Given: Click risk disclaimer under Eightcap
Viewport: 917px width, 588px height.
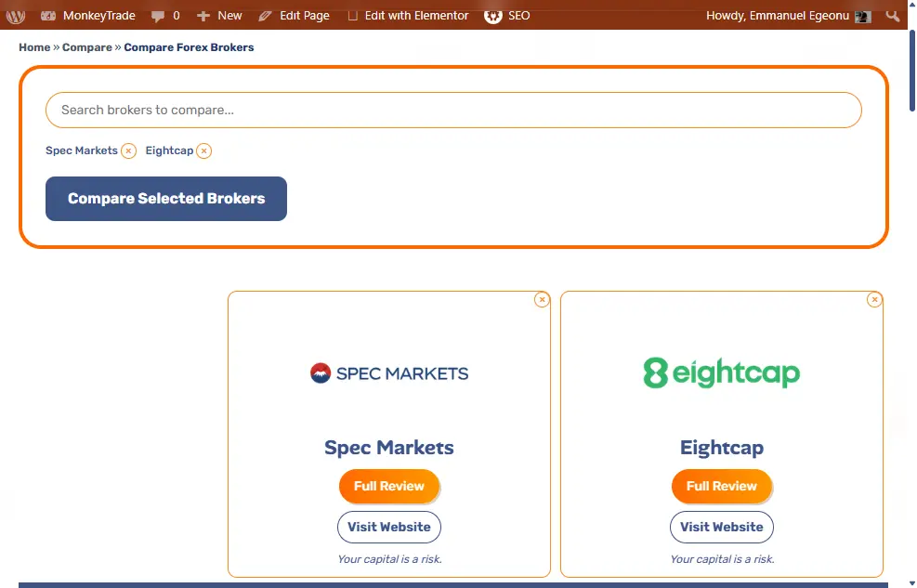Looking at the screenshot, I should (x=722, y=559).
